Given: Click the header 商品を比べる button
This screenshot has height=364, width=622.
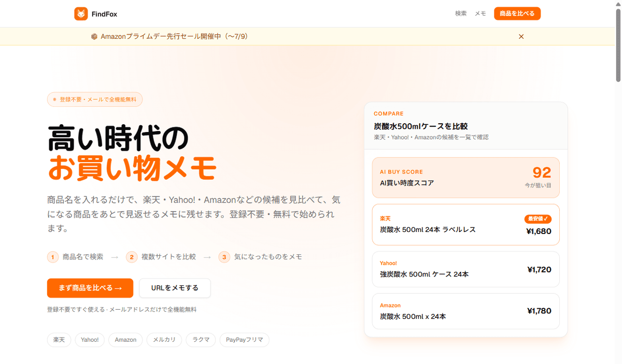Looking at the screenshot, I should (x=517, y=13).
